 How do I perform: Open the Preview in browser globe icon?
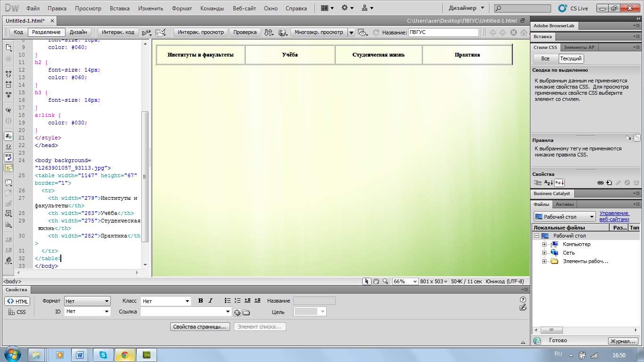pos(283,32)
